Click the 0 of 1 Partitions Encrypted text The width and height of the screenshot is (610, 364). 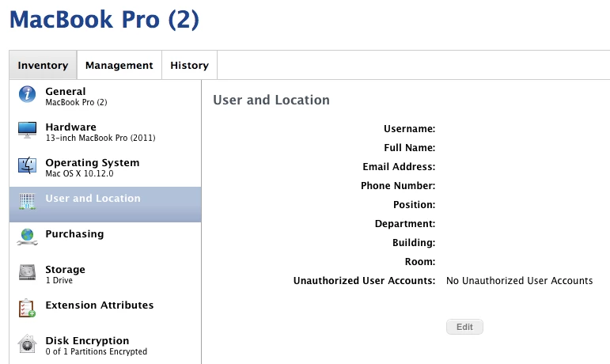(96, 351)
